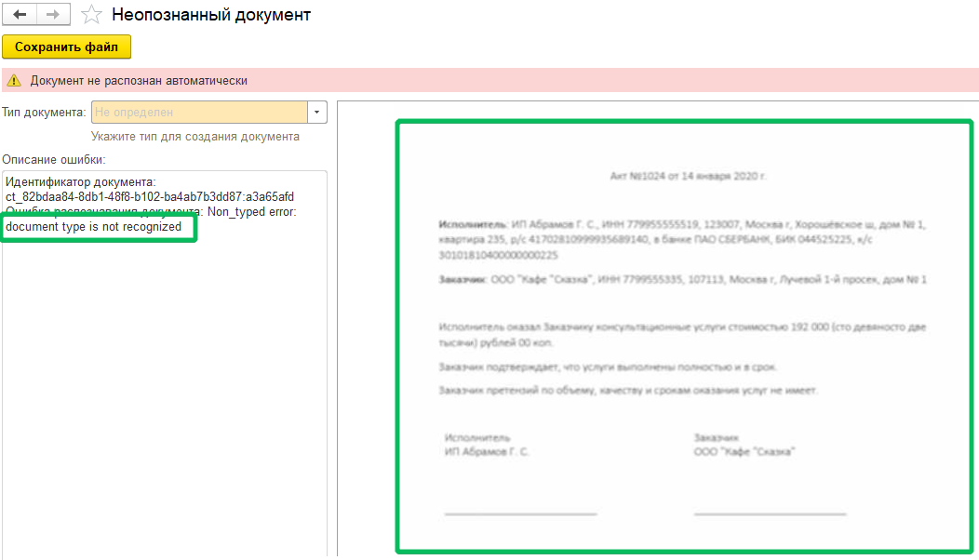Focus the 'Не определен' document type field
Image resolution: width=979 pixels, height=560 pixels.
pos(199,113)
